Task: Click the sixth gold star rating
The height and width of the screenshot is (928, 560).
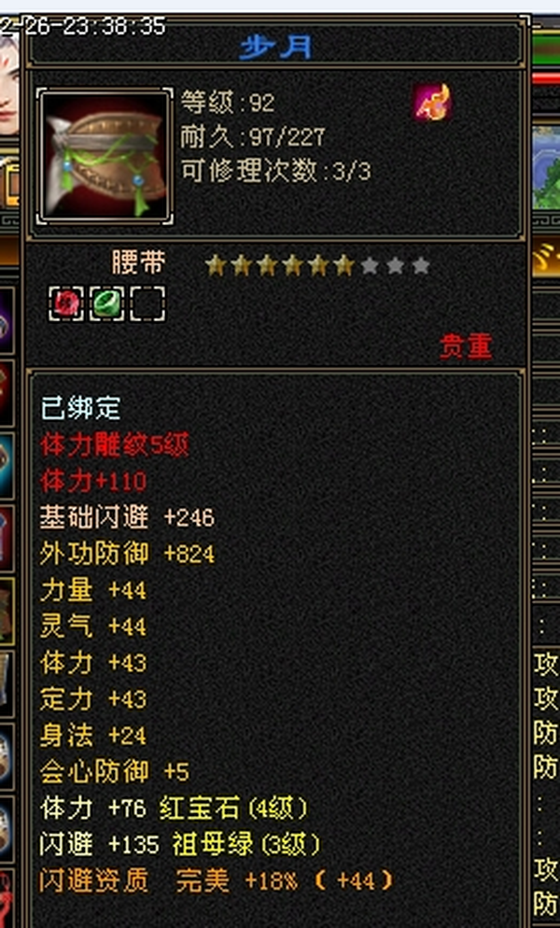Action: (343, 266)
